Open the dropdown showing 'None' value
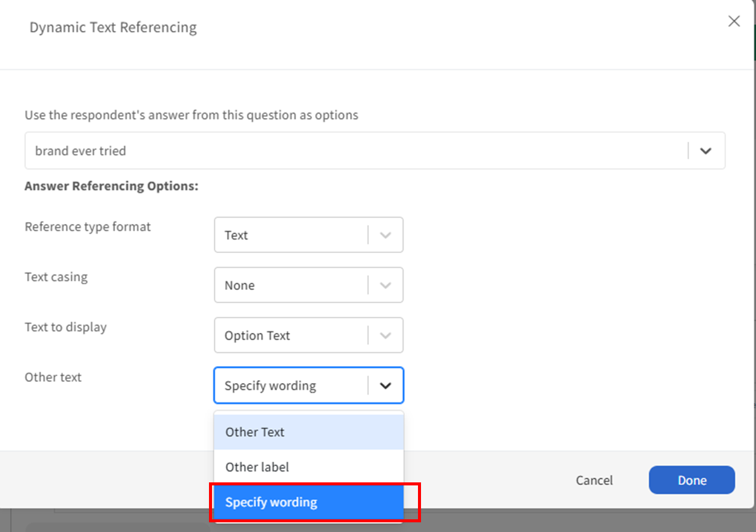This screenshot has width=756, height=532. (291, 285)
